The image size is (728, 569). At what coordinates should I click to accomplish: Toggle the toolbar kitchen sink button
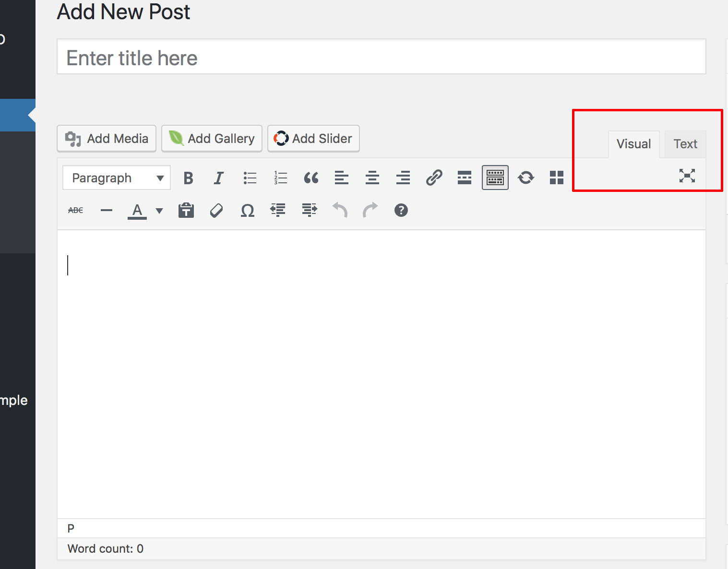[x=495, y=178]
